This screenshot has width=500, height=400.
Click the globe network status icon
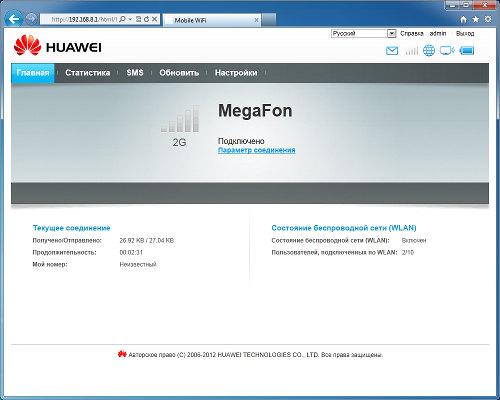tap(429, 51)
